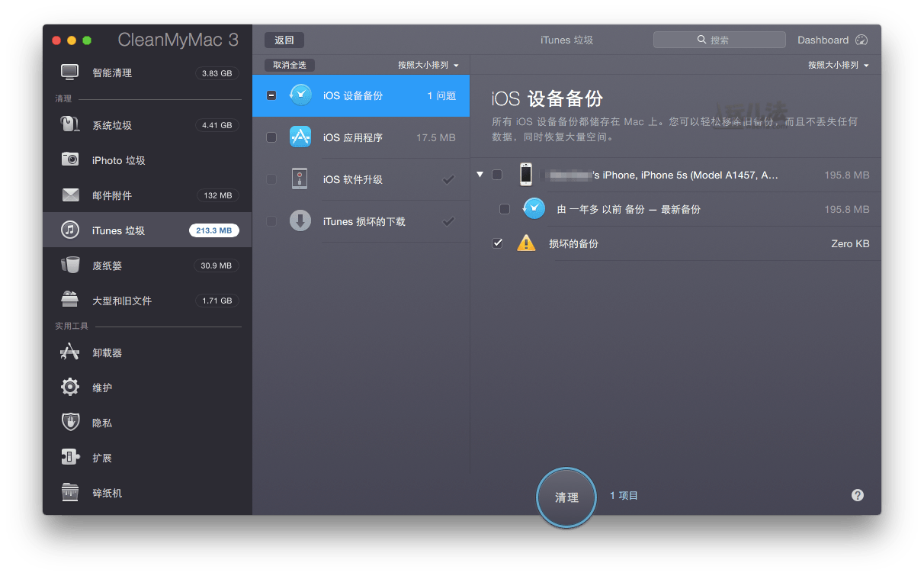924x576 pixels.
Task: Open the Uninstaller (卸载器) icon
Action: [x=70, y=352]
